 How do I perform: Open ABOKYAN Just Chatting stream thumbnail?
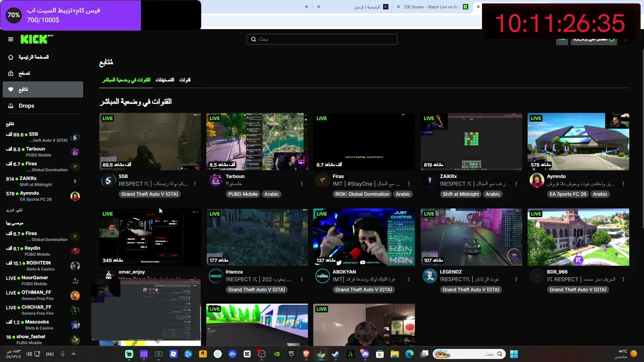coord(364,237)
